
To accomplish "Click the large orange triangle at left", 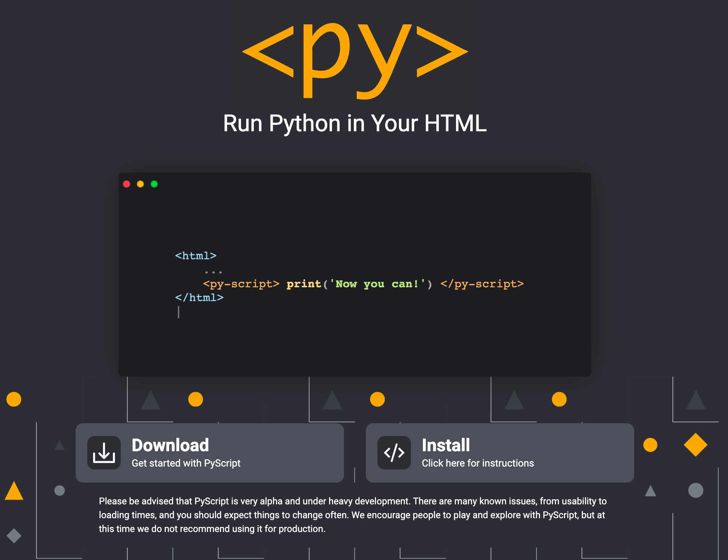I will [14, 491].
